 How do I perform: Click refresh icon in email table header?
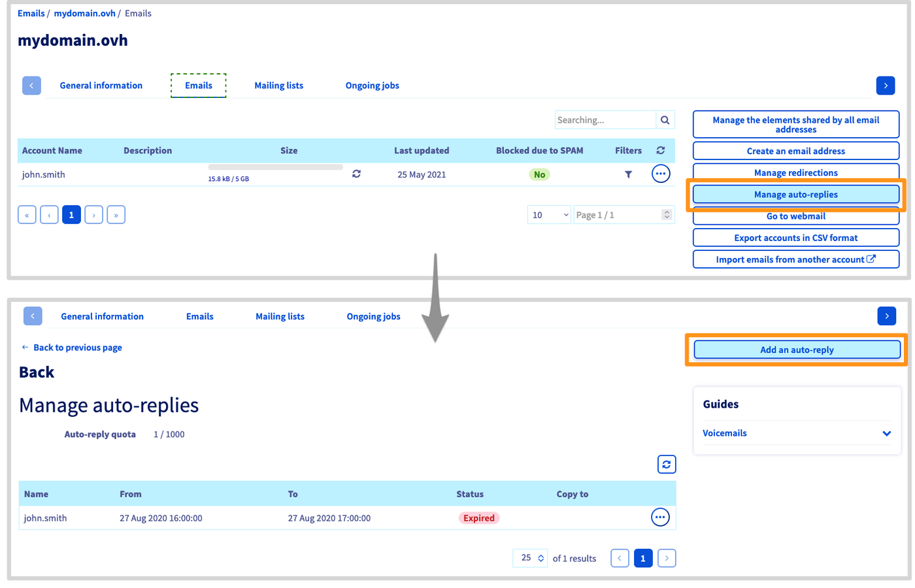661,150
